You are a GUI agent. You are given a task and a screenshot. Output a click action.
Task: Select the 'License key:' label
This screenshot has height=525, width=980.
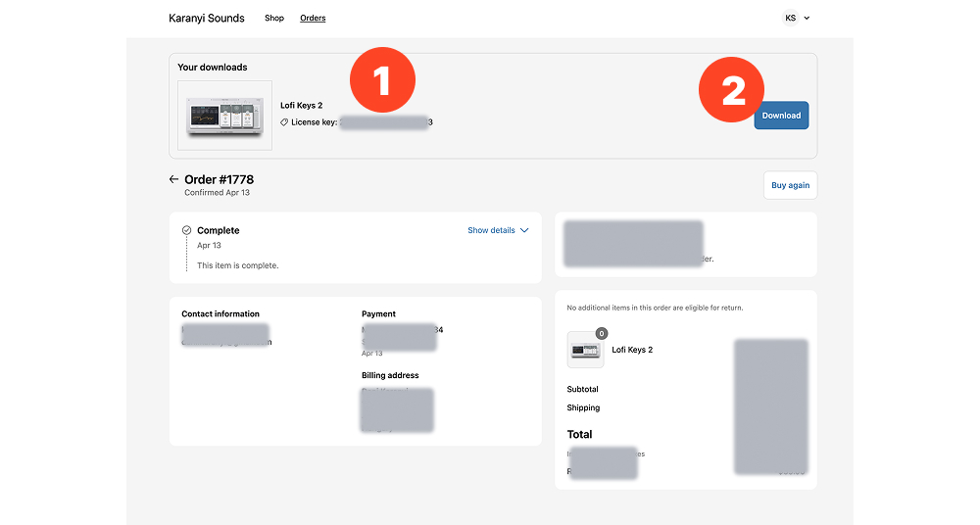click(315, 122)
